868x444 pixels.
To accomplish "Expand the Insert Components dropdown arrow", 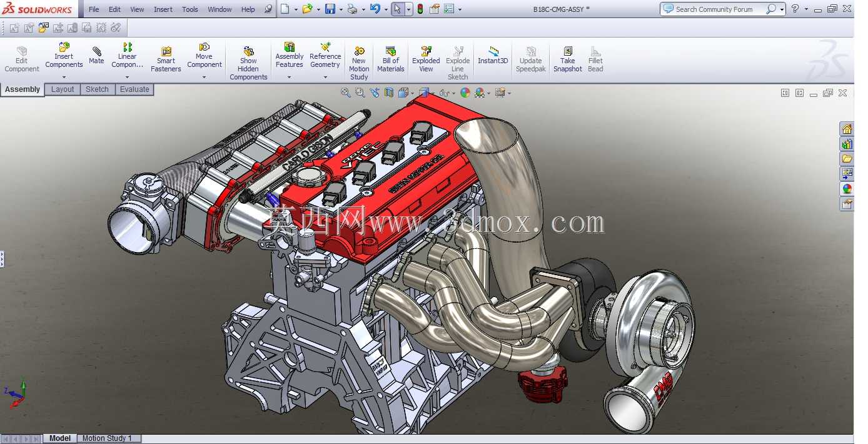I will click(x=64, y=78).
